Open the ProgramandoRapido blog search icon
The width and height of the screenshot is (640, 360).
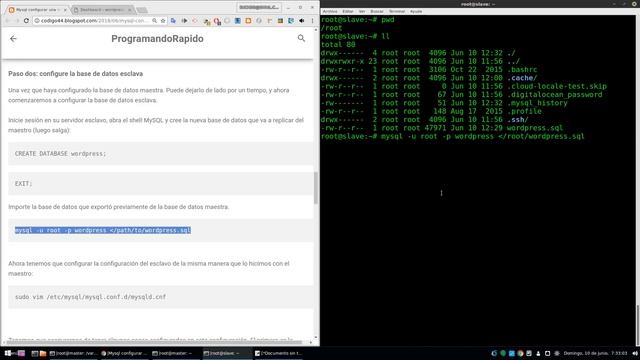coord(301,38)
